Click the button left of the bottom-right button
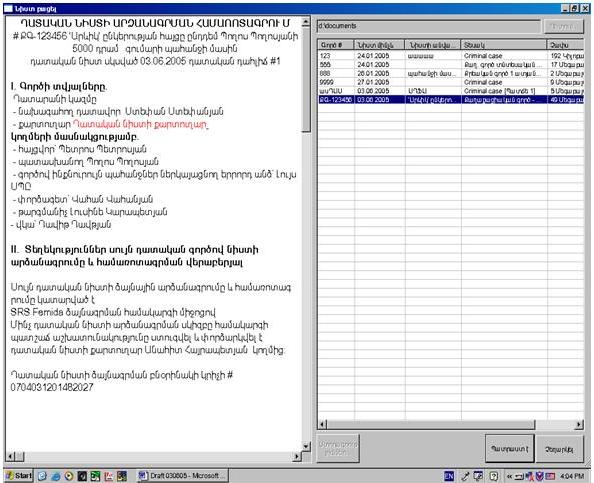Screen dimensions: 594x483 coord(510,449)
